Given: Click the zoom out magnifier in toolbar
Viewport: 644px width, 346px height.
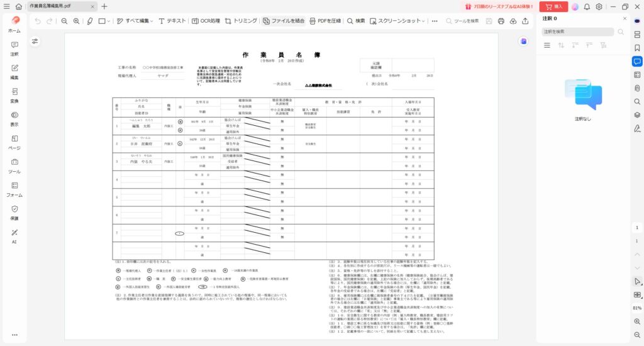Looking at the screenshot, I should point(64,21).
